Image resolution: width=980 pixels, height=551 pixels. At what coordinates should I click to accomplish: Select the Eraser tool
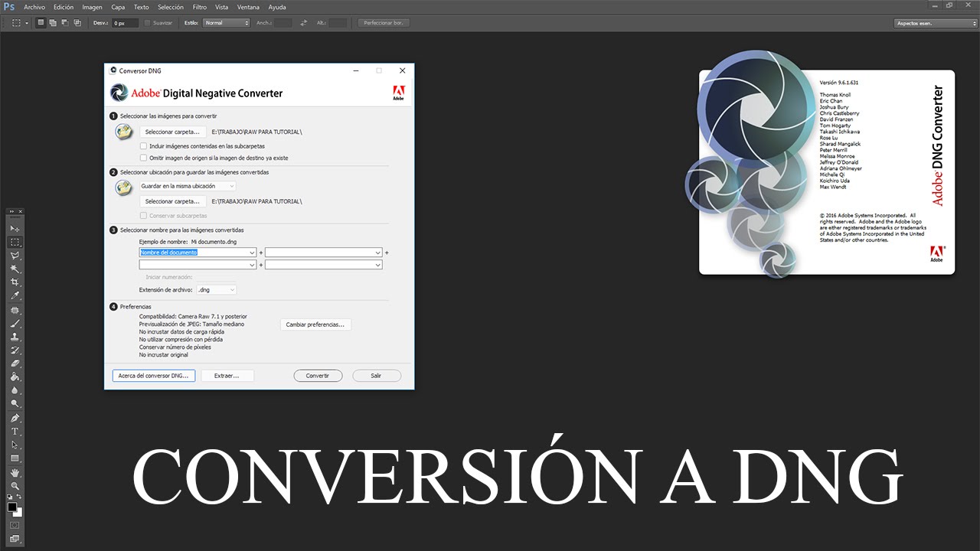point(15,364)
